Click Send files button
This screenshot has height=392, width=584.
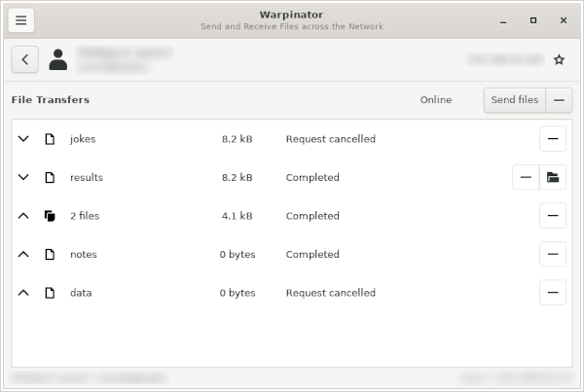coord(515,100)
